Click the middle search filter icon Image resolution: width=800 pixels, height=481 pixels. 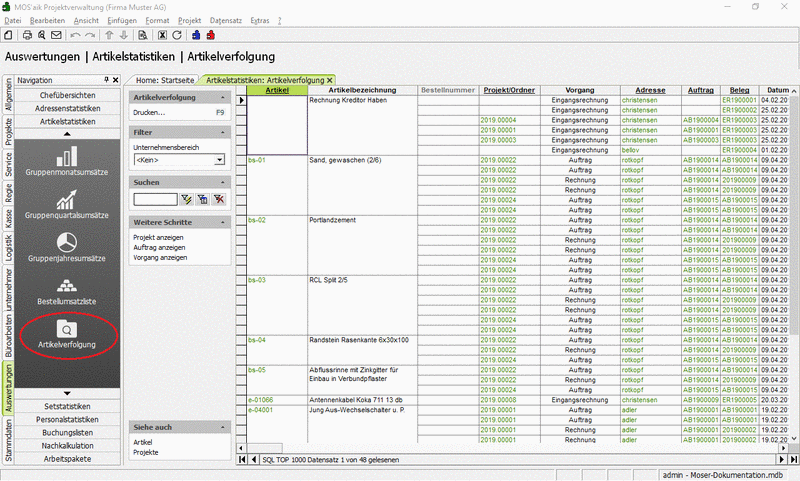[203, 199]
